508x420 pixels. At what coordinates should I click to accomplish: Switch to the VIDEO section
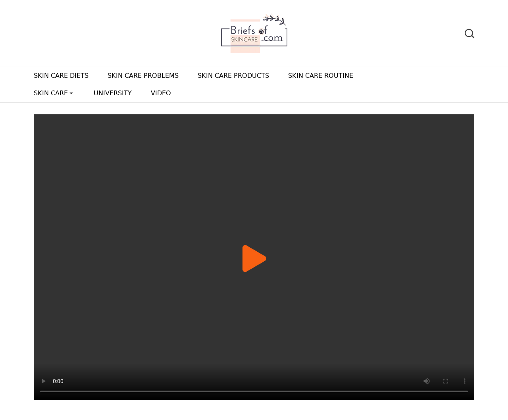[x=161, y=93]
